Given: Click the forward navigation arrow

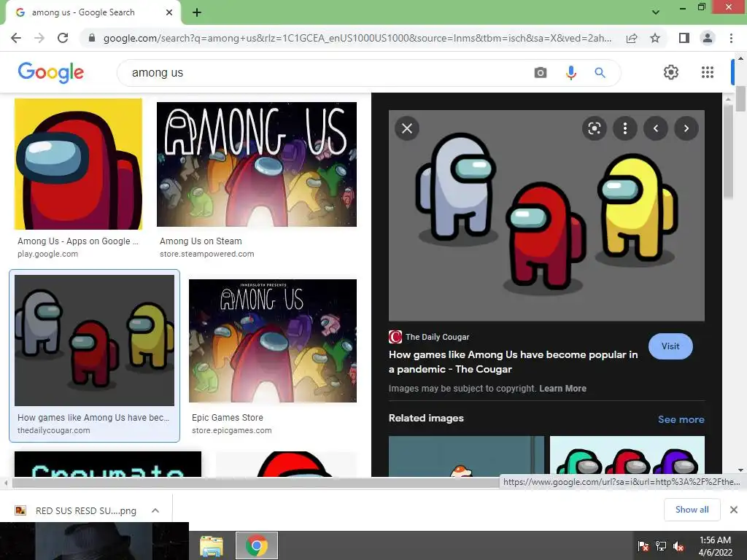Looking at the screenshot, I should 39,38.
